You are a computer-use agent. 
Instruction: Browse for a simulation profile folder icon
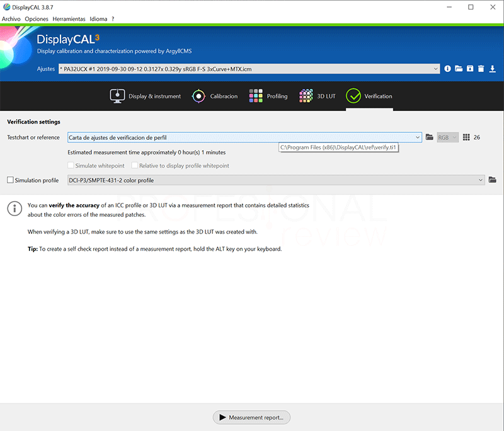click(493, 180)
